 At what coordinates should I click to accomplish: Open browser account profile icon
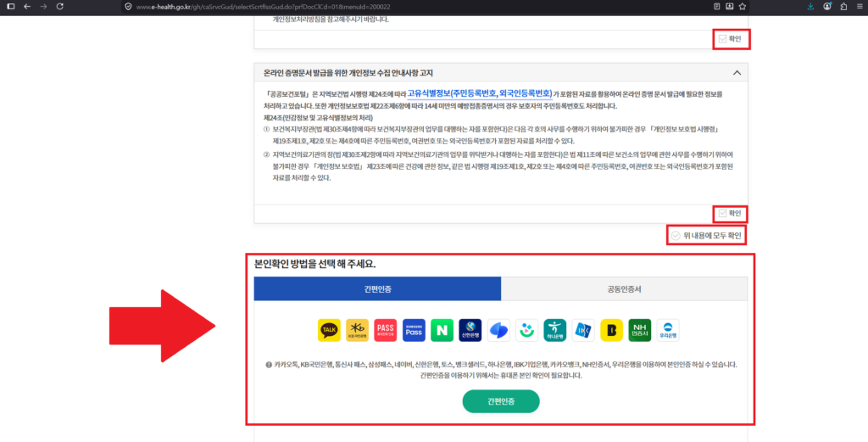coord(827,7)
